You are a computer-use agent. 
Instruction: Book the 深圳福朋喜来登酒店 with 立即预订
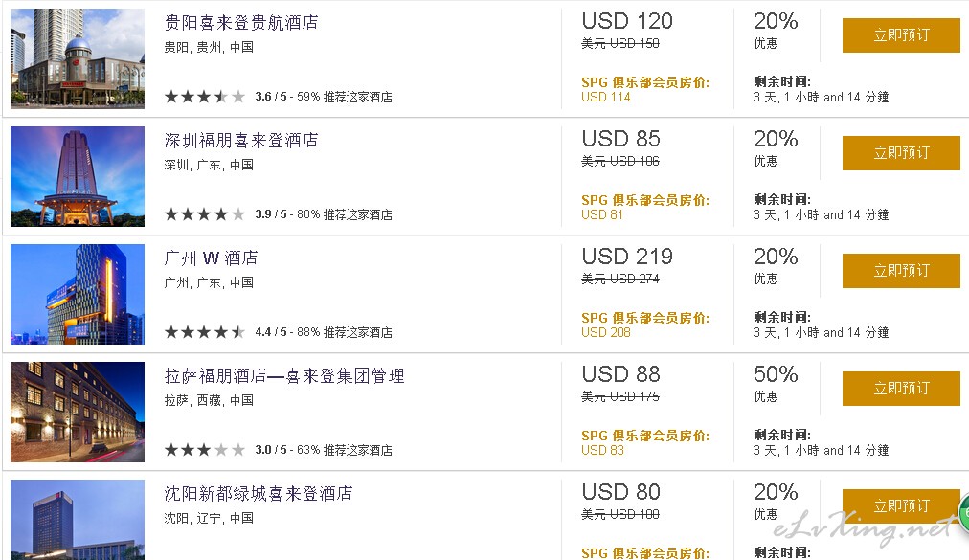coord(901,152)
